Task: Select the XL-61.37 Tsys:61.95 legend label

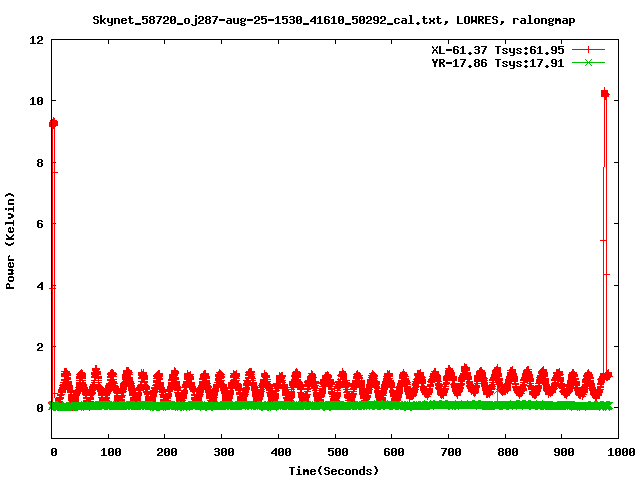Action: [498, 50]
